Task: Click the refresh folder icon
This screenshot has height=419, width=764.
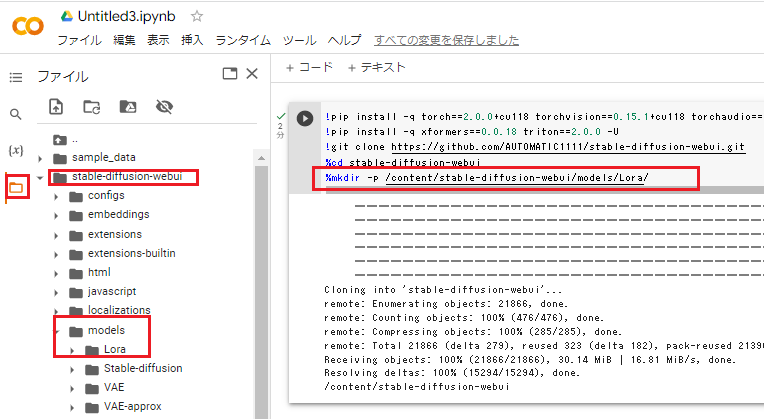Action: tap(91, 106)
